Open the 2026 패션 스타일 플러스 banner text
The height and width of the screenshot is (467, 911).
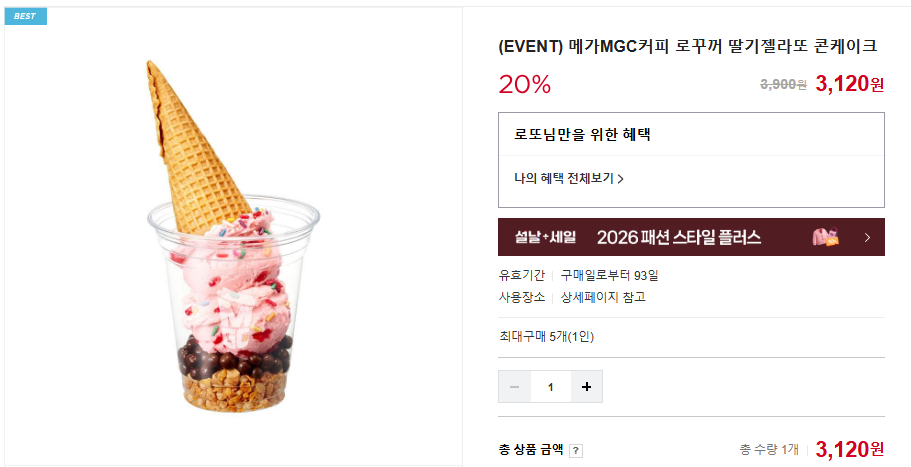tap(679, 238)
